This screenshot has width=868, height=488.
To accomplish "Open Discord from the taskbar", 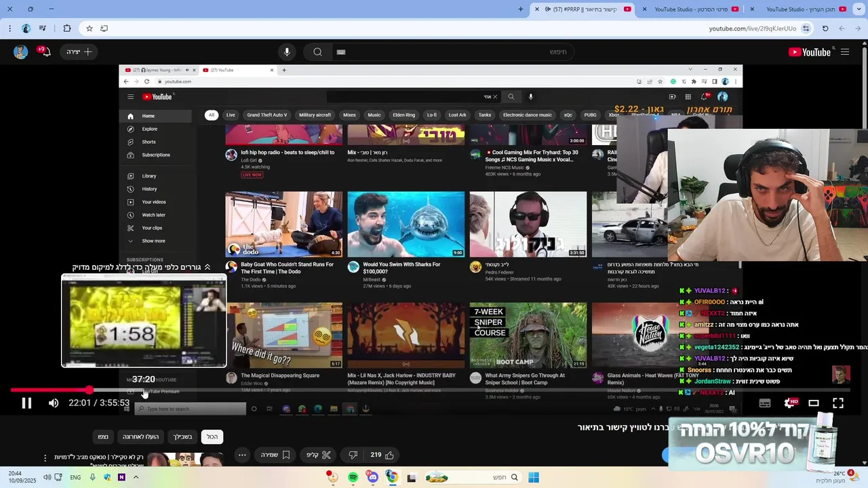I will click(x=372, y=477).
